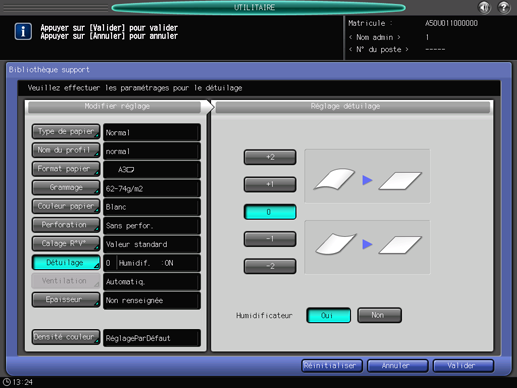Choose the -2 decurl adjustment level
The width and height of the screenshot is (517, 388).
(270, 266)
